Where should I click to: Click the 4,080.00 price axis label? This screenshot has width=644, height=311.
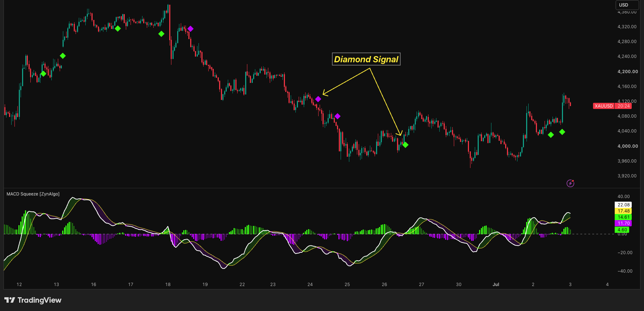point(627,116)
